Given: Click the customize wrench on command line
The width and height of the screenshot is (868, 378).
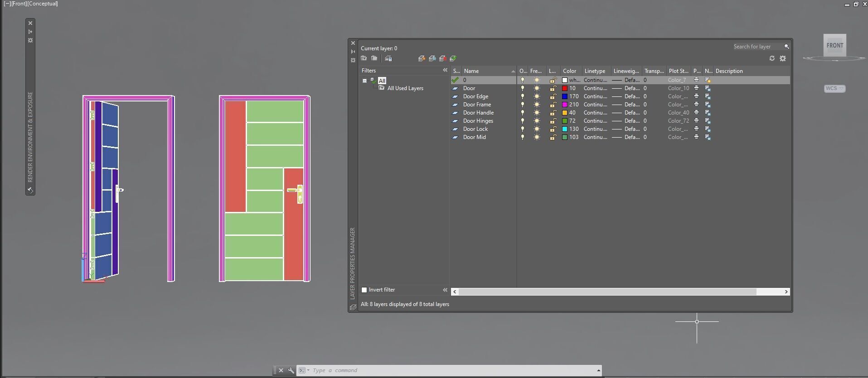Looking at the screenshot, I should coord(291,370).
